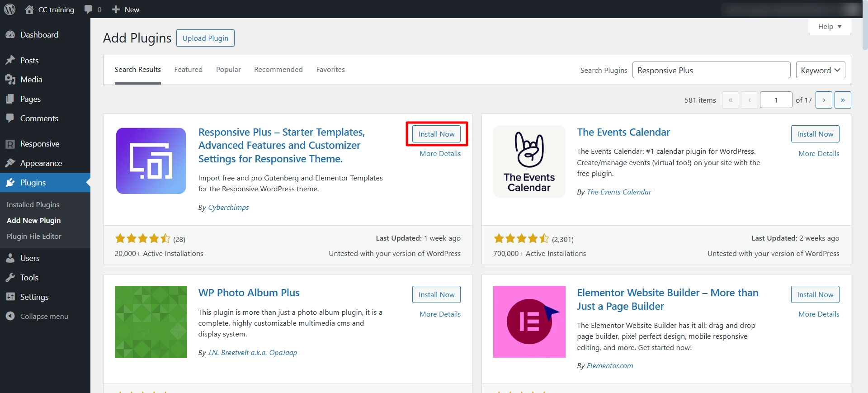Go to next page of results
The image size is (868, 393).
coord(824,100)
